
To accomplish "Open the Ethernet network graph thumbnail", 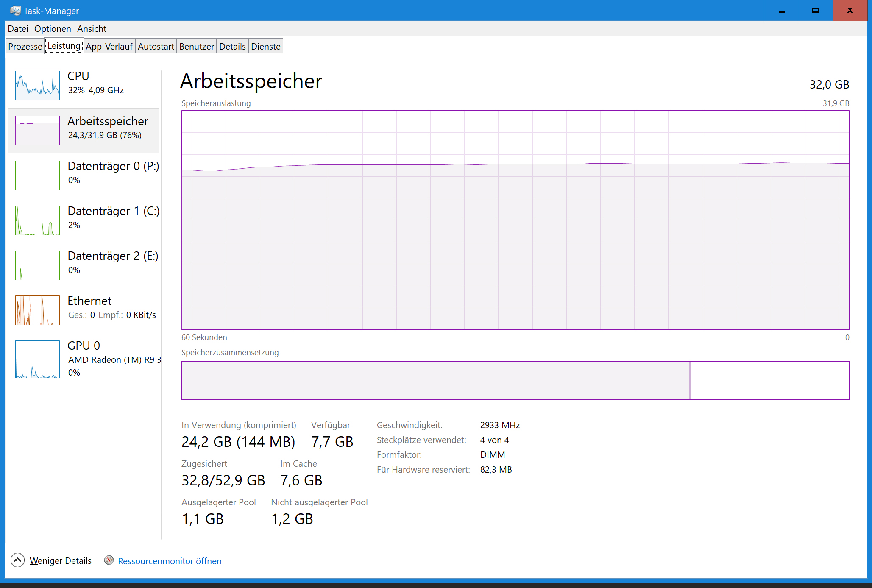I will 37,310.
